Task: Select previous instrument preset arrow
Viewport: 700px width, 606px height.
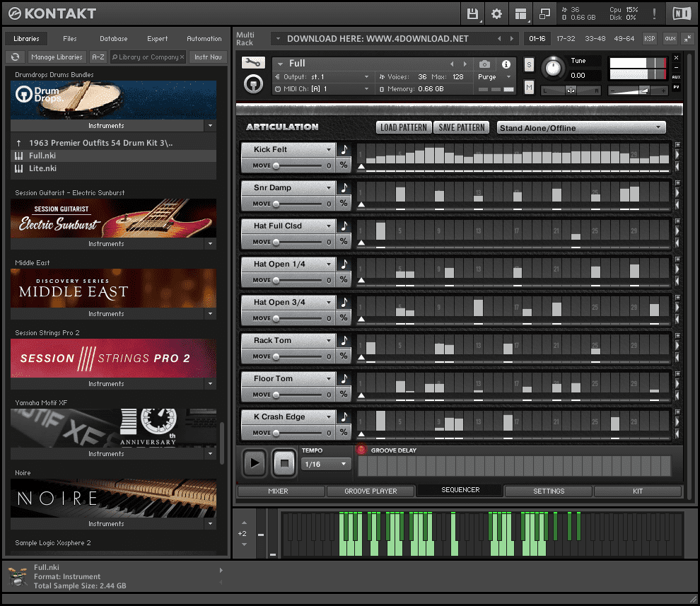Action: point(452,64)
